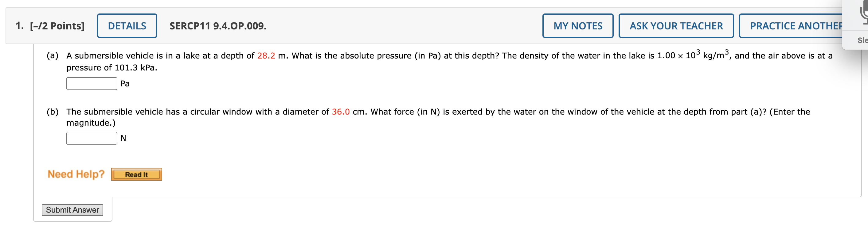This screenshot has width=868, height=231.
Task: Request PRACTICE ANOTHER version
Action: point(788,25)
